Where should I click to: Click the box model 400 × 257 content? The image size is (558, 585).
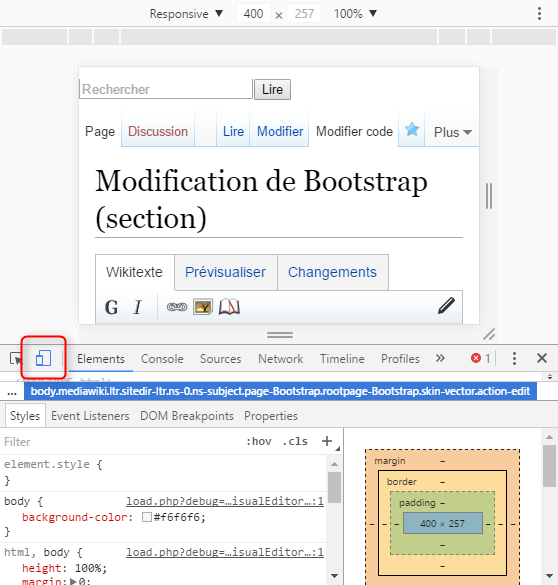click(x=442, y=523)
